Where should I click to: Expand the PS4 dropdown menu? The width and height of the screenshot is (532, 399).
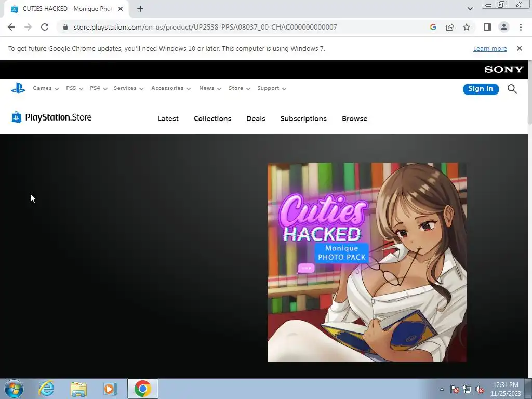pos(98,88)
